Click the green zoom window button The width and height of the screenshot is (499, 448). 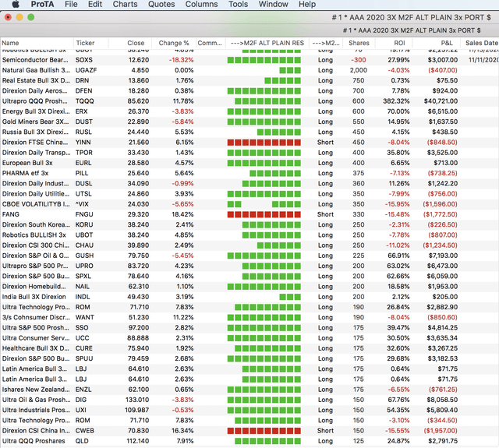click(x=31, y=17)
